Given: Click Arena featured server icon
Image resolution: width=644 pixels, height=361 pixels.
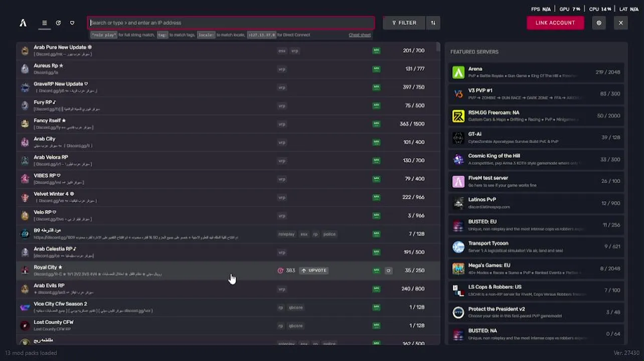Looking at the screenshot, I should [458, 72].
